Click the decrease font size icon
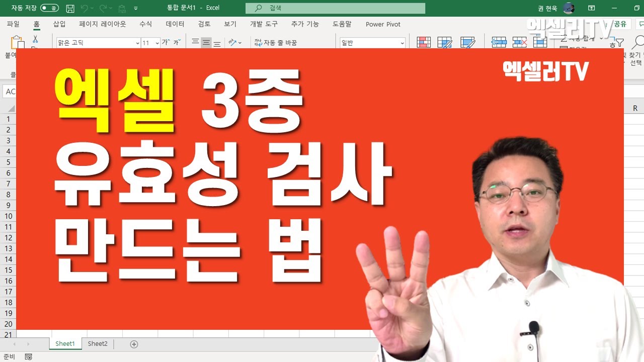The image size is (644, 362). click(x=176, y=43)
